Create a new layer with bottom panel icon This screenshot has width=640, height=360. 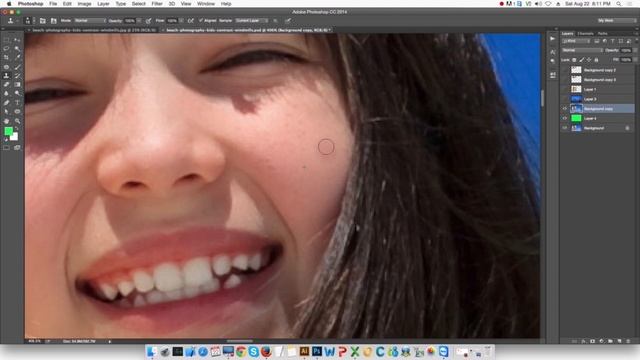[619, 341]
